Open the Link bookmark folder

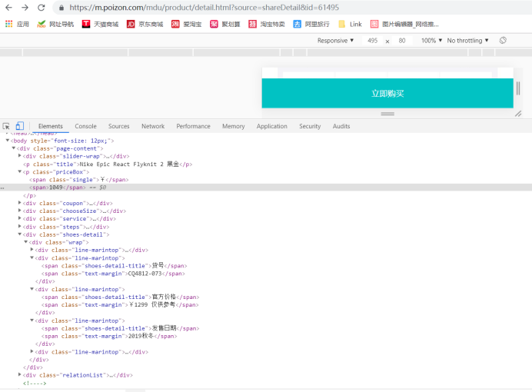coord(350,24)
